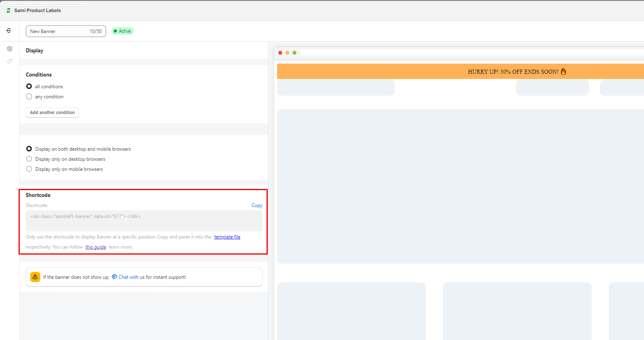This screenshot has height=340, width=644.
Task: Open the settings gear in the sidebar
Action: (x=10, y=49)
